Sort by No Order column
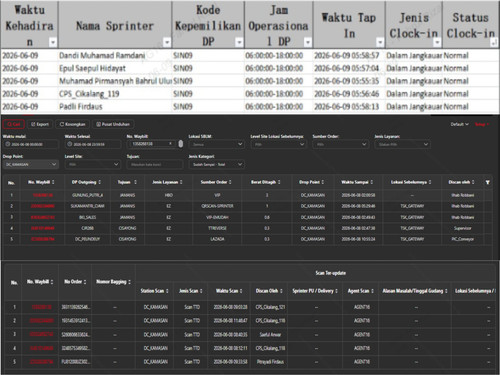500x375 pixels. (85, 282)
